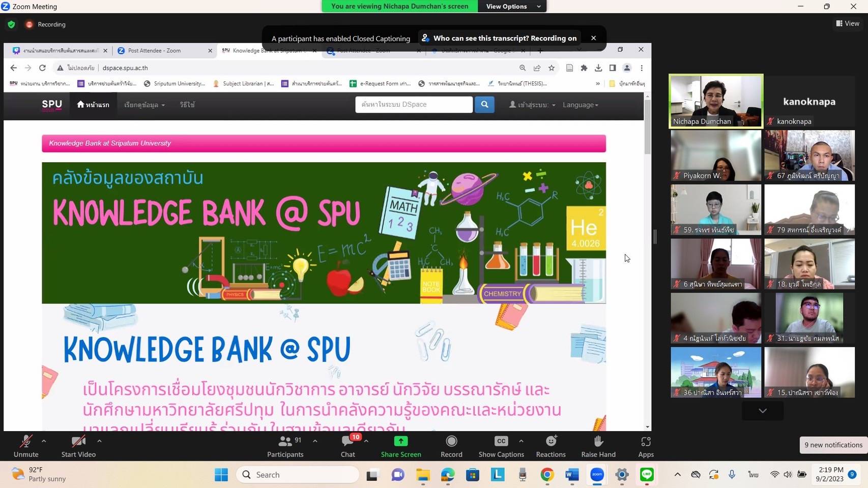Click the Windows taskbar Search box
Image resolution: width=868 pixels, height=488 pixels.
(x=298, y=475)
